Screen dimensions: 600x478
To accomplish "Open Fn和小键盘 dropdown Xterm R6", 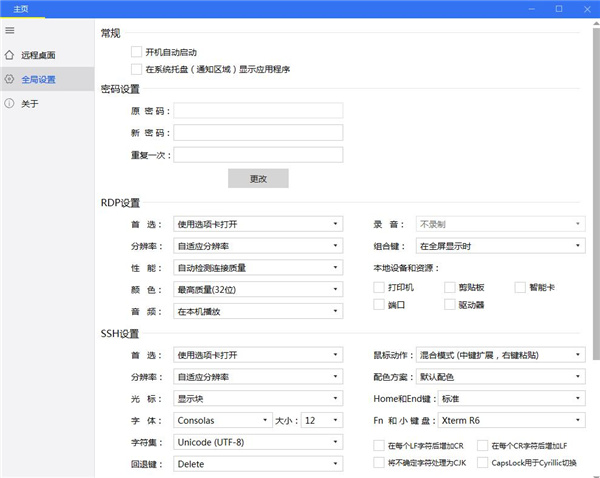I will pos(512,420).
